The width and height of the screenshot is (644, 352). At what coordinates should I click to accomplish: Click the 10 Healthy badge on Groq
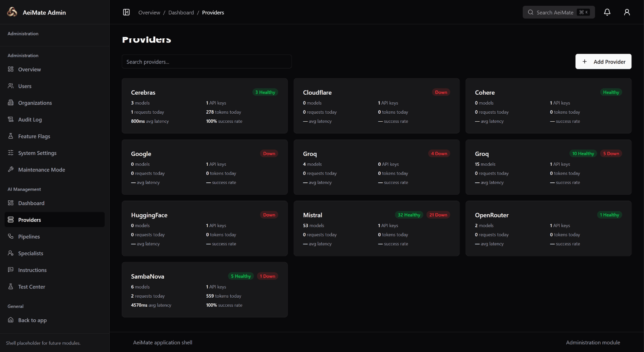pos(583,154)
